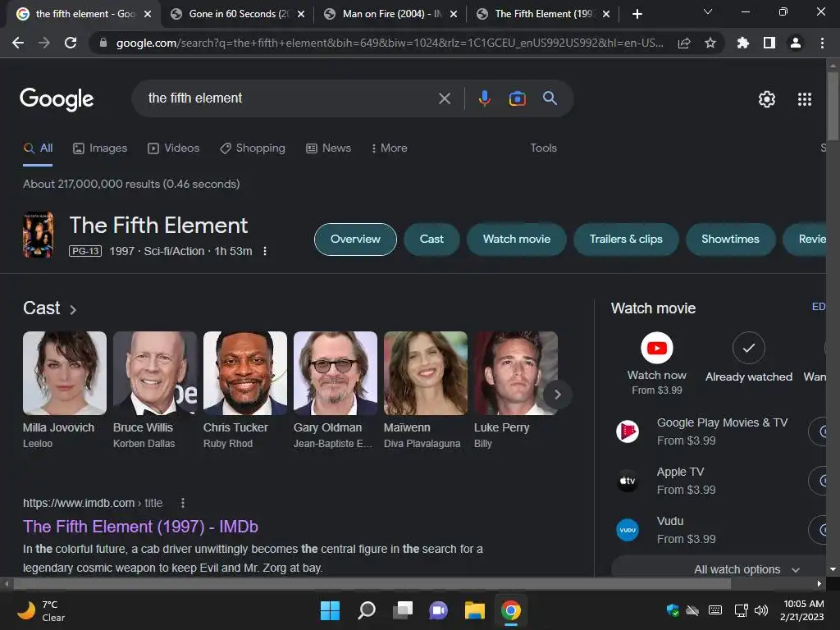Screen dimensions: 840x630
Task: Click the Cast chip
Action: [431, 240]
